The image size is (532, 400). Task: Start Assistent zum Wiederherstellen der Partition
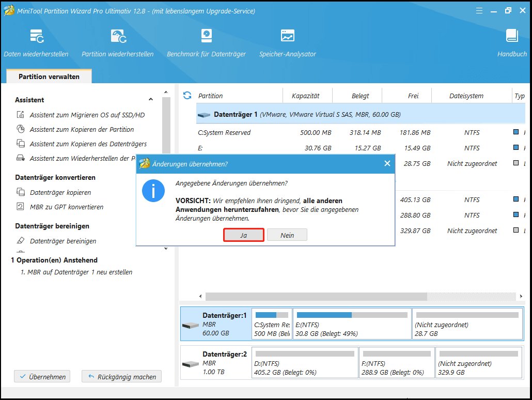(76, 158)
